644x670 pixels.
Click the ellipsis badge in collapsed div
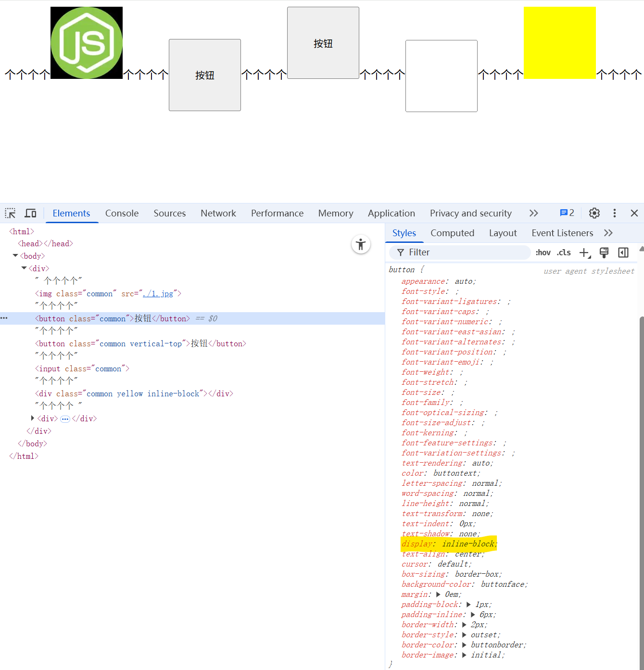coord(65,419)
